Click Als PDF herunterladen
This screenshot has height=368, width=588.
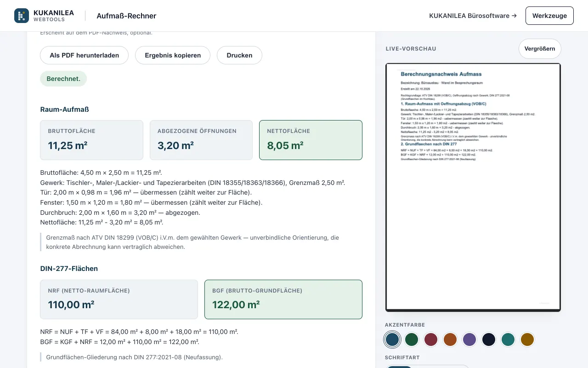(85, 55)
